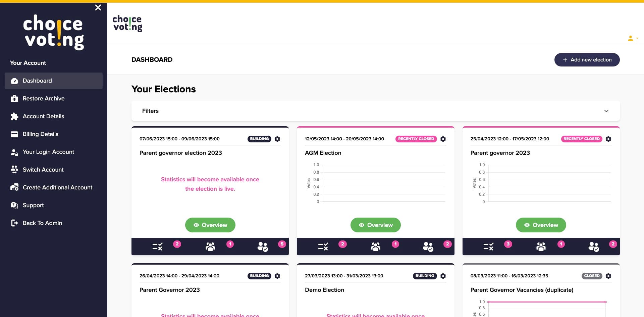
Task: Open Overview for Parent governor election 2023
Action: click(x=210, y=225)
